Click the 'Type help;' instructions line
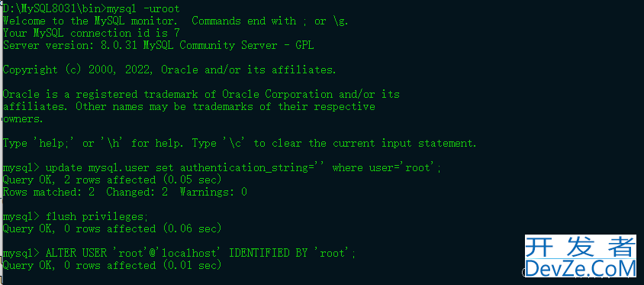 [240, 144]
